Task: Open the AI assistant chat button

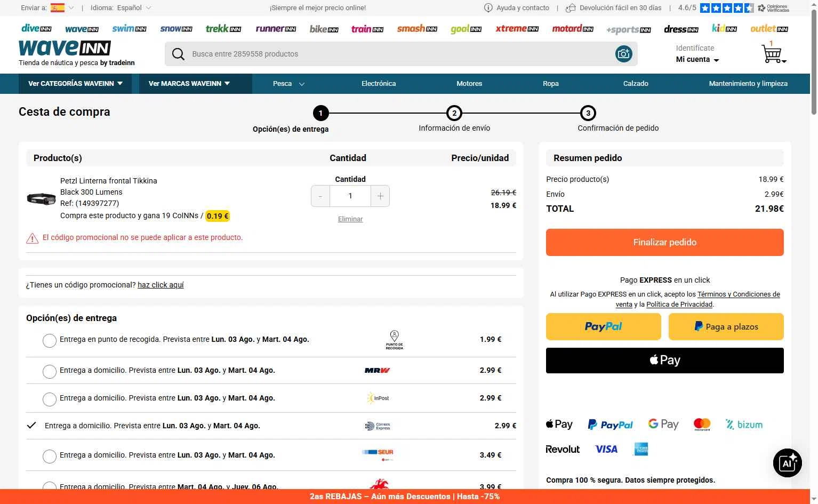Action: (788, 463)
